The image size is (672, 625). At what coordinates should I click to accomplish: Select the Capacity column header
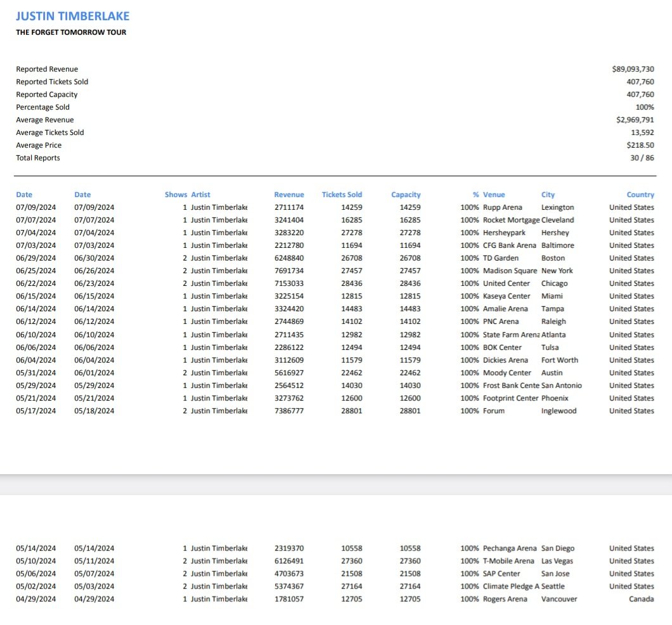point(406,195)
